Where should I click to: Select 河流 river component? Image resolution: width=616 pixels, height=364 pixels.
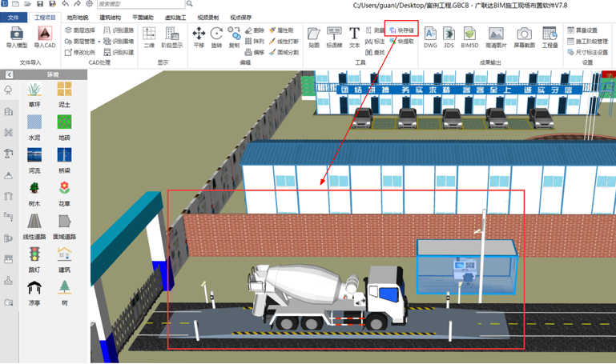click(34, 155)
